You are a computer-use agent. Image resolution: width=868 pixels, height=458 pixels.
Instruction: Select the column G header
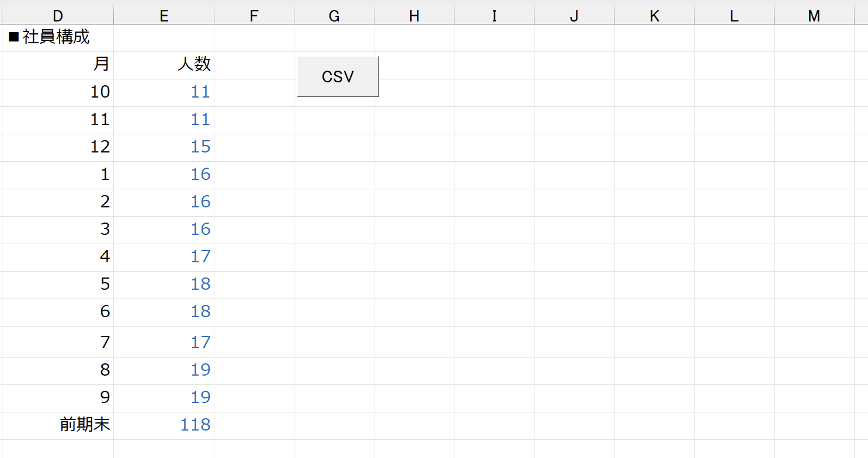(334, 16)
